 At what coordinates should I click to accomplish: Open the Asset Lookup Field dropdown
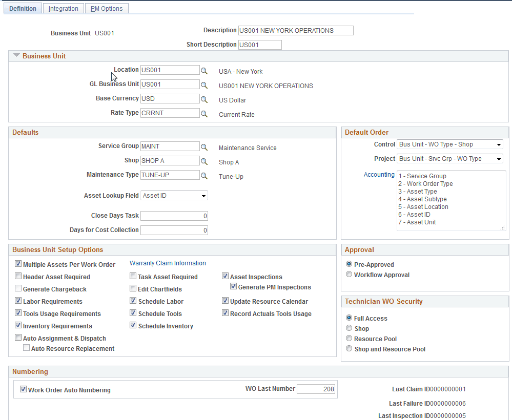click(x=202, y=195)
